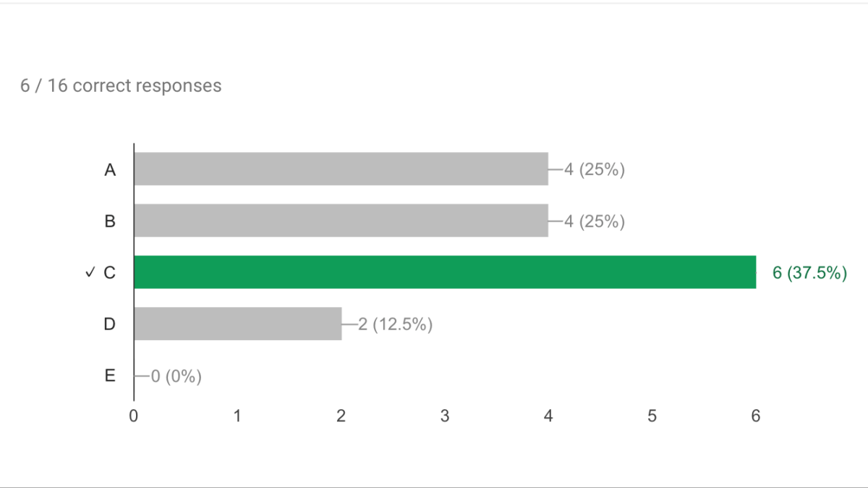Click the "4 (25%)" value next to bar B

point(594,222)
